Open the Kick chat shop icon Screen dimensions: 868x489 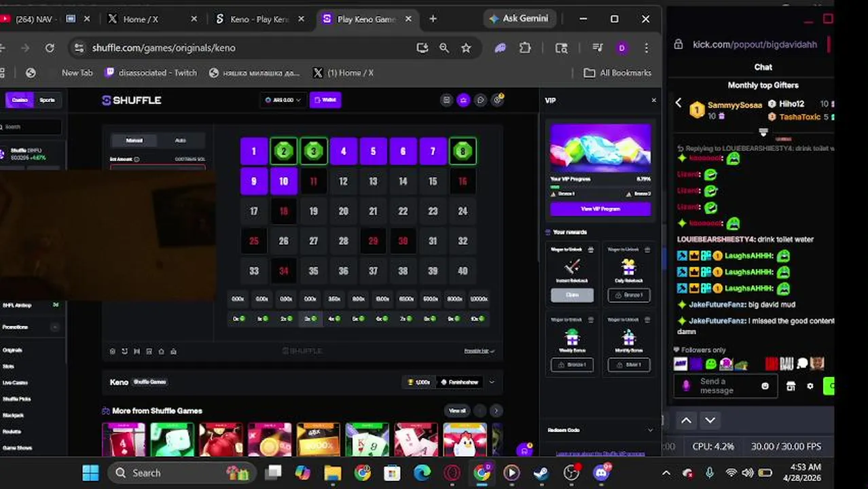[791, 386]
